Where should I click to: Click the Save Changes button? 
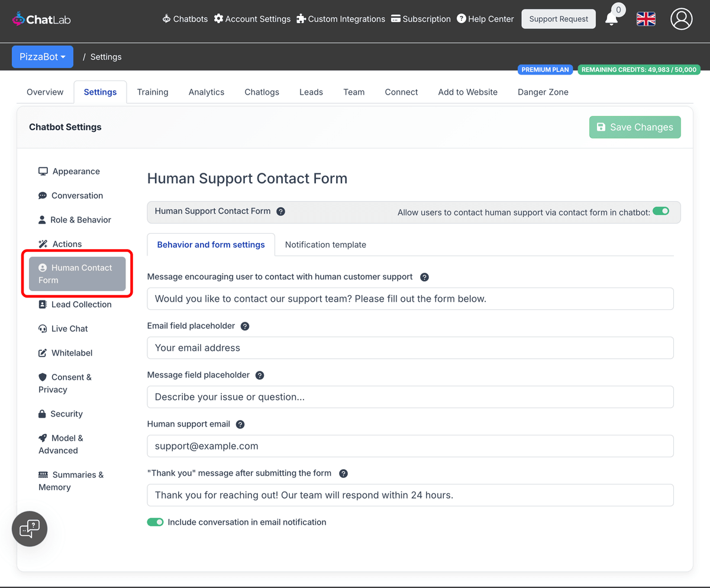click(x=635, y=127)
